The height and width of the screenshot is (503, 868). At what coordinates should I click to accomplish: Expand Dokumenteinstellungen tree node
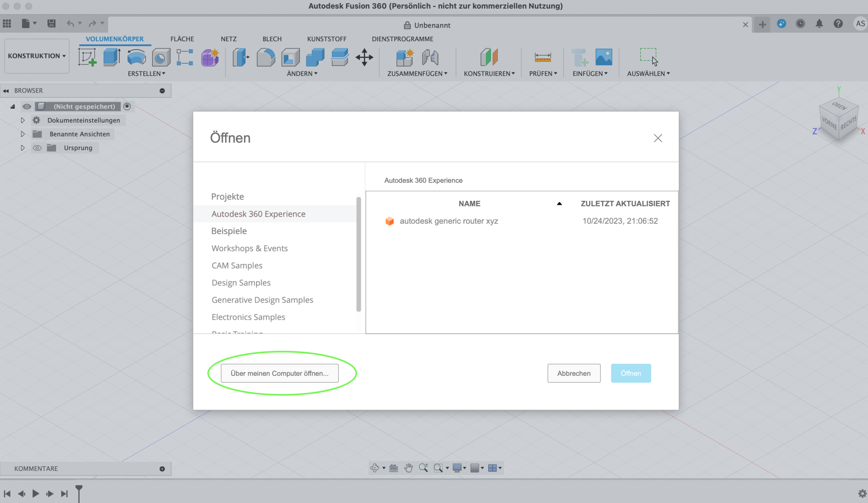[23, 120]
